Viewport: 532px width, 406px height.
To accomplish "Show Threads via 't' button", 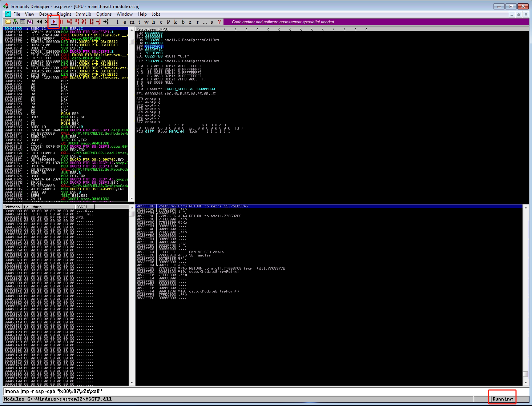I will tap(139, 22).
